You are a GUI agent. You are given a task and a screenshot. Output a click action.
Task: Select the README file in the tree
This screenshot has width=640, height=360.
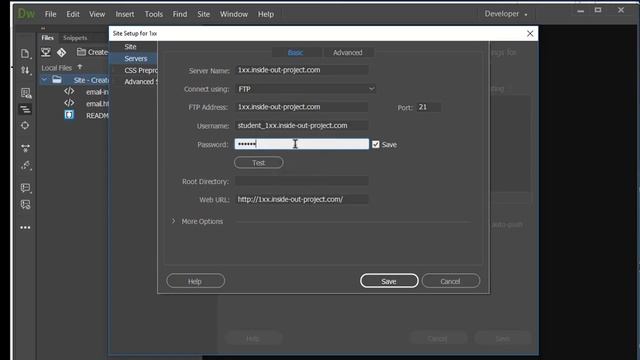97,116
